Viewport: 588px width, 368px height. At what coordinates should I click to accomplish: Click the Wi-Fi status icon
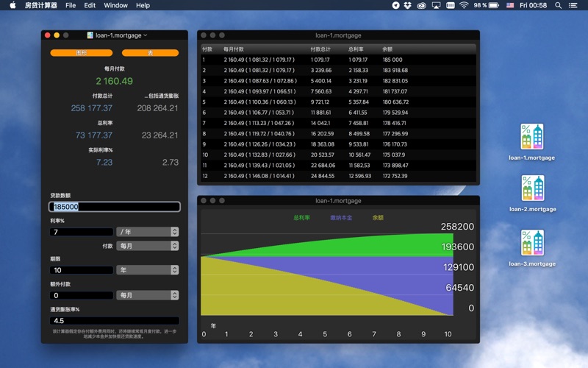(464, 5)
